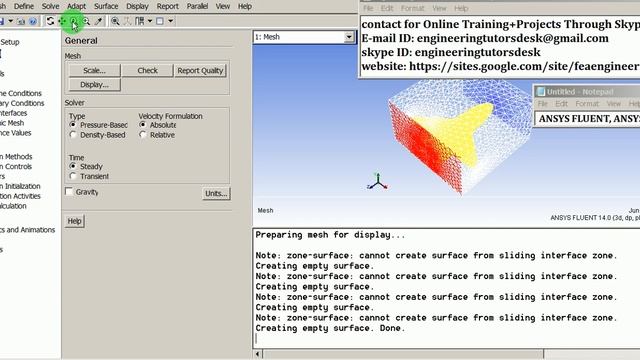
Task: Select Graphics and Animations tree item
Action: click(28, 230)
